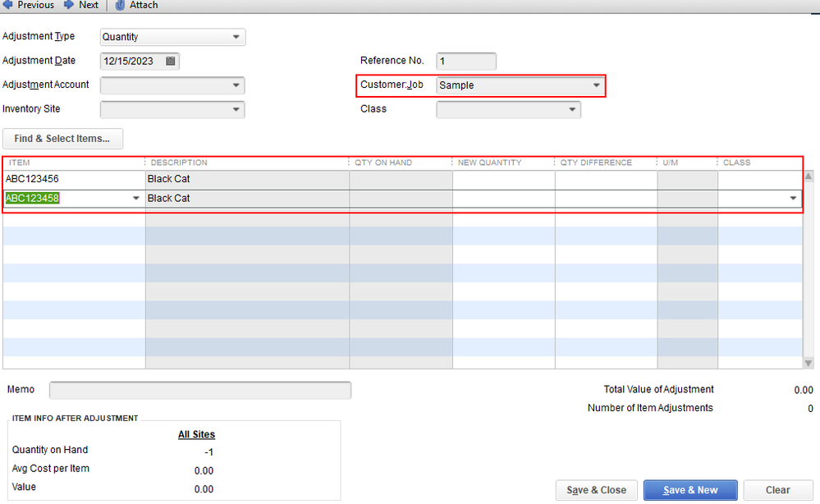Click Black Cat description in ABC123458 row
Image resolution: width=820 pixels, height=504 pixels.
247,198
